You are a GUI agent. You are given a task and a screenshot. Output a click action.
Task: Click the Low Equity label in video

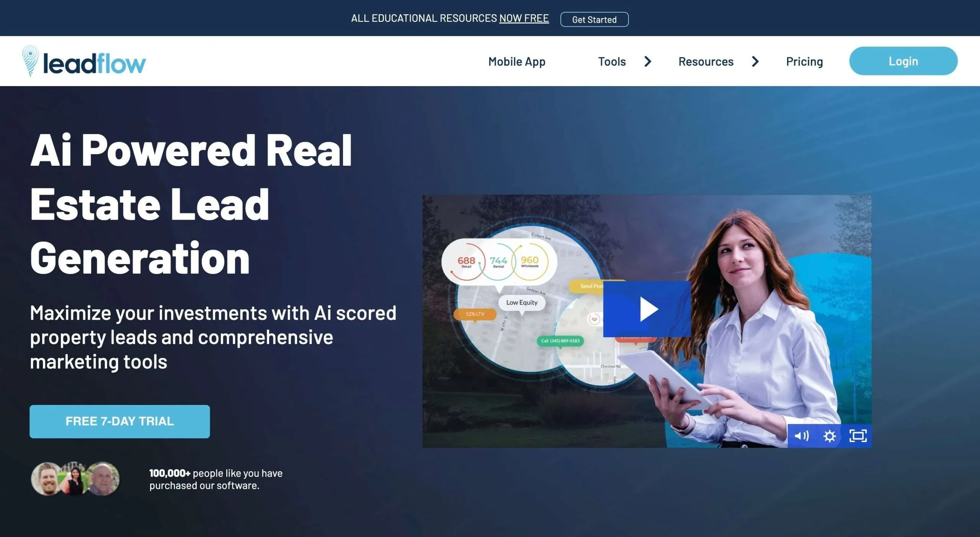522,302
